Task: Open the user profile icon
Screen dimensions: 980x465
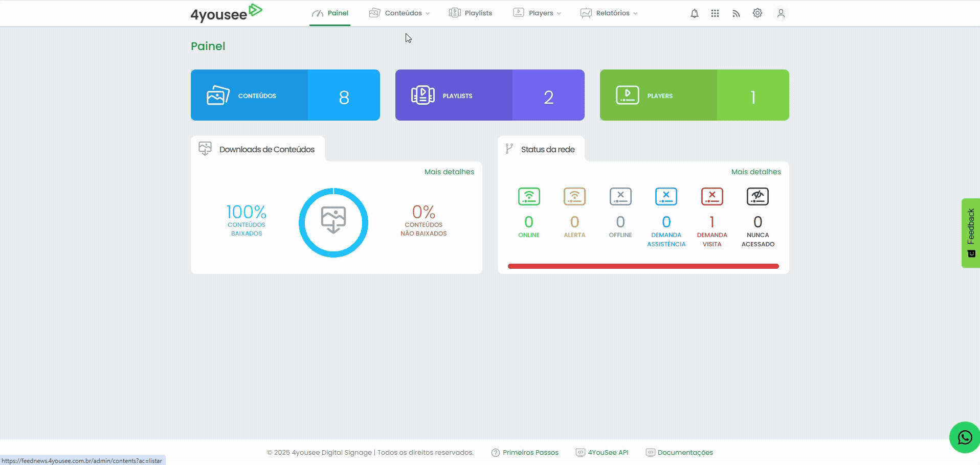Action: [781, 13]
